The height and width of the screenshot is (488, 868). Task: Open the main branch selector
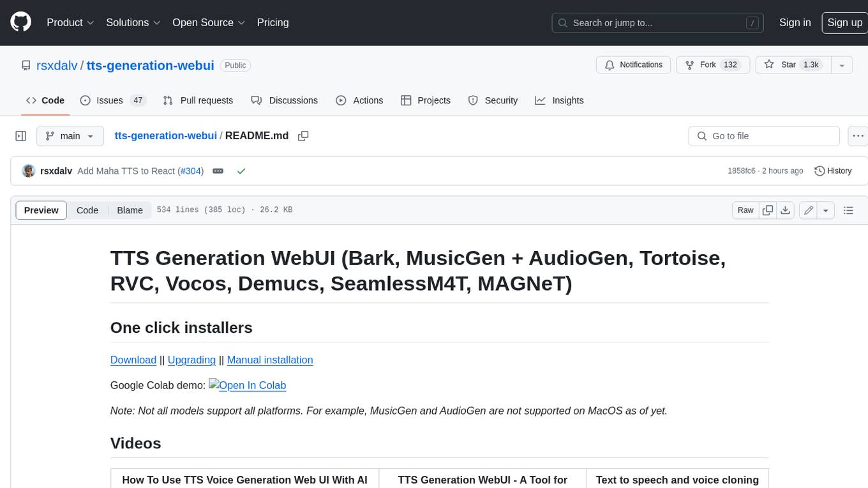click(x=70, y=136)
